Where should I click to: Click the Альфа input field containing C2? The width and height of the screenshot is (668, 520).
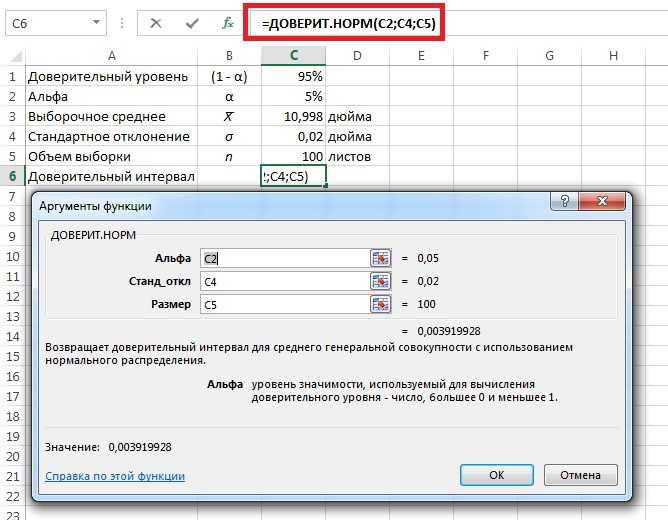[285, 259]
